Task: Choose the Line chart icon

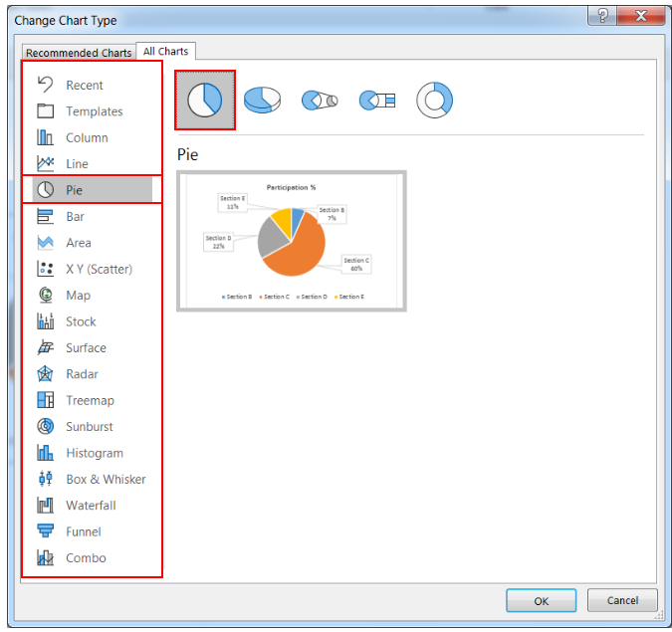Action: point(45,163)
